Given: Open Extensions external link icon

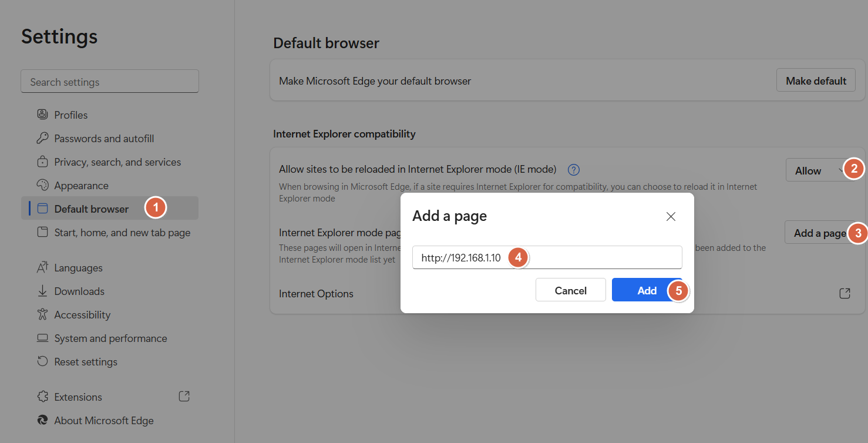Looking at the screenshot, I should tap(184, 397).
